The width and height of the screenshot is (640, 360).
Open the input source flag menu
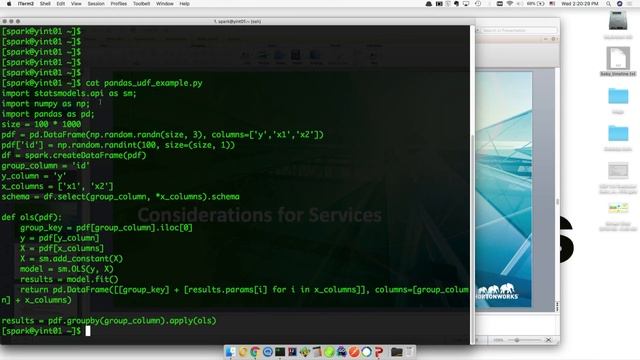point(552,4)
